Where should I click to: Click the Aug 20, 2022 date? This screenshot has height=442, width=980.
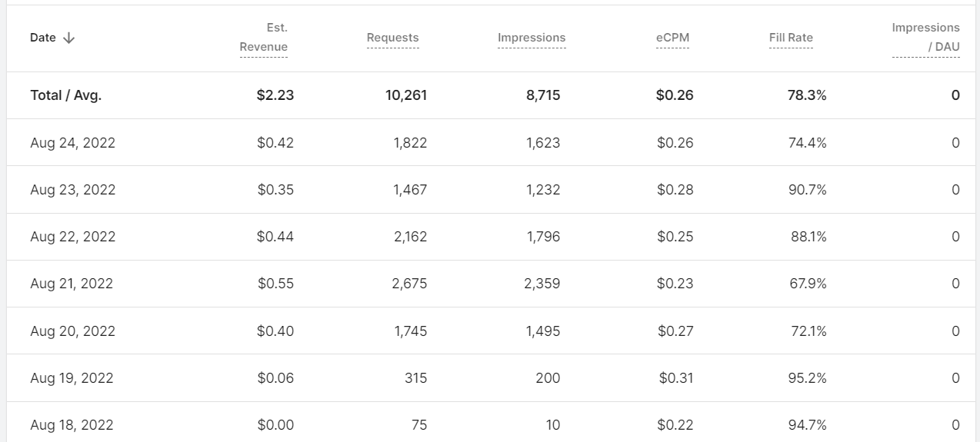[73, 331]
